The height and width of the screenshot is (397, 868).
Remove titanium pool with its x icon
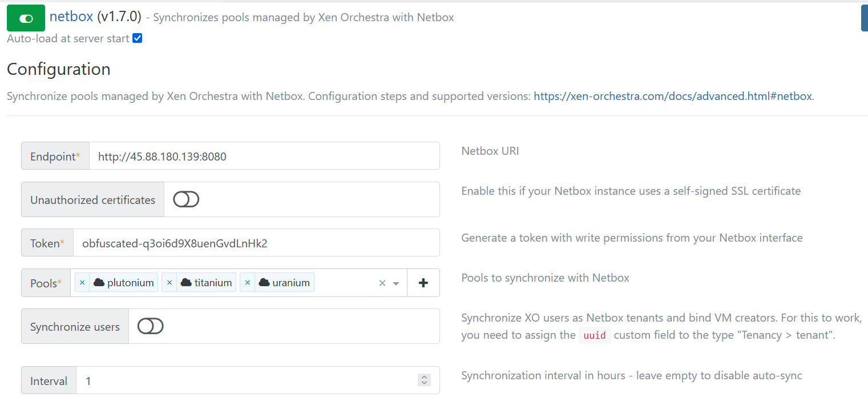[x=169, y=283]
